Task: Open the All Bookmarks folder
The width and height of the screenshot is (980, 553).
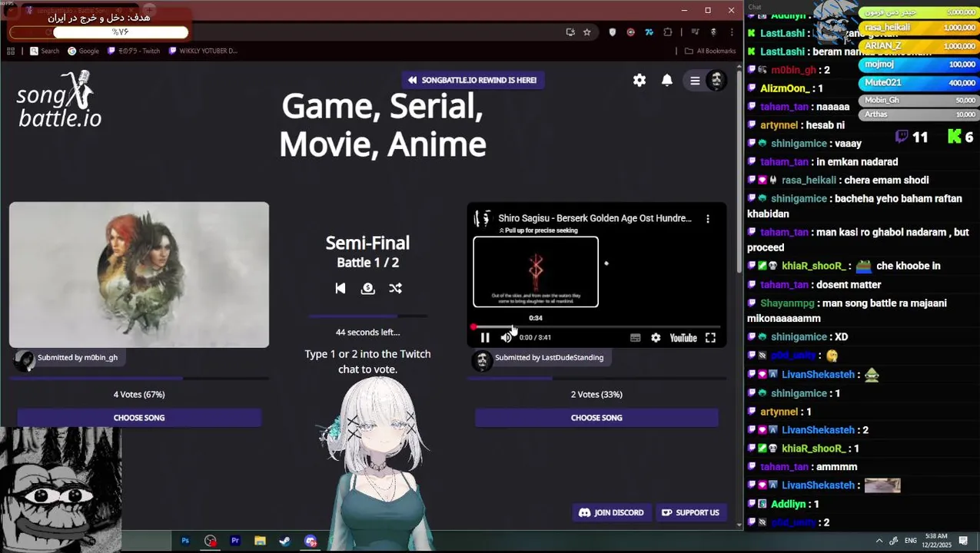Action: [x=710, y=51]
